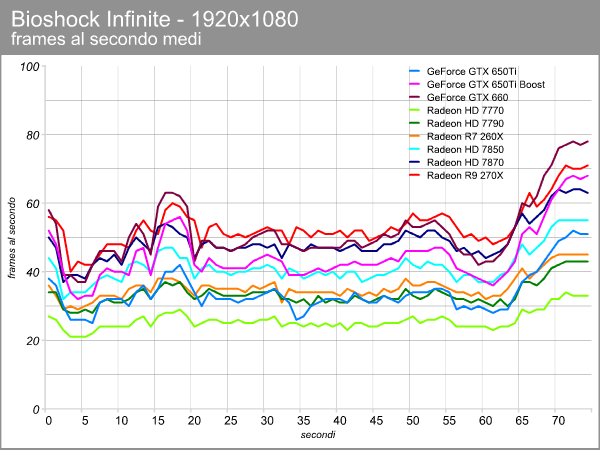Click the y-axis value 100
This screenshot has width=600, height=450.
coord(29,67)
